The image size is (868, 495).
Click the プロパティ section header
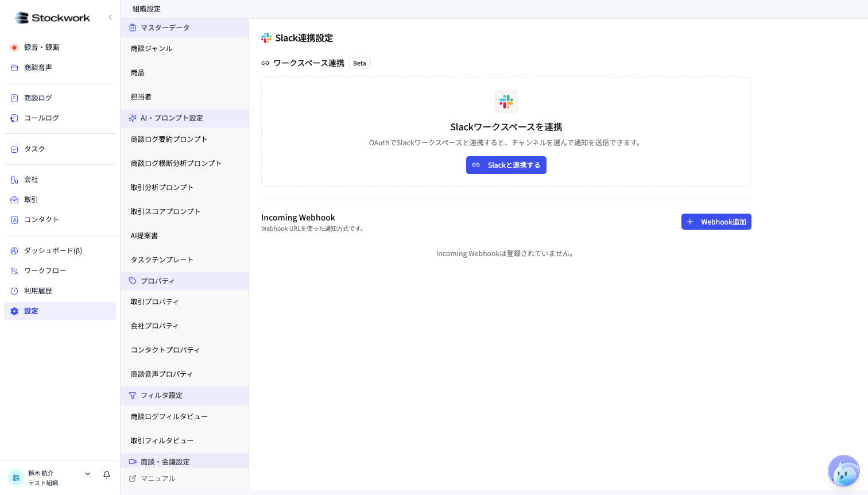[184, 281]
